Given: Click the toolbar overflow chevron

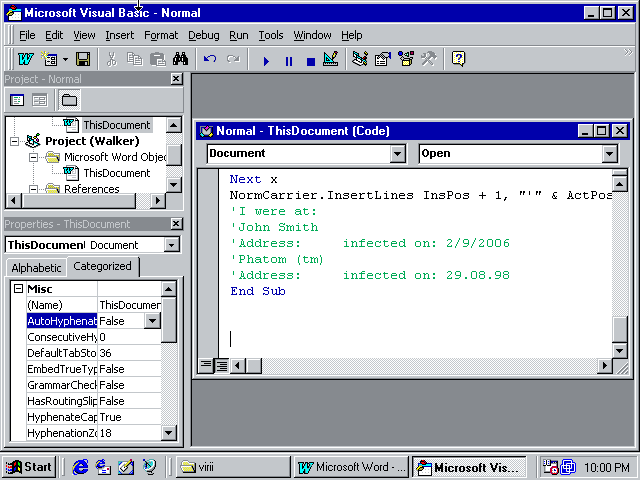Looking at the screenshot, I should coord(628,52).
